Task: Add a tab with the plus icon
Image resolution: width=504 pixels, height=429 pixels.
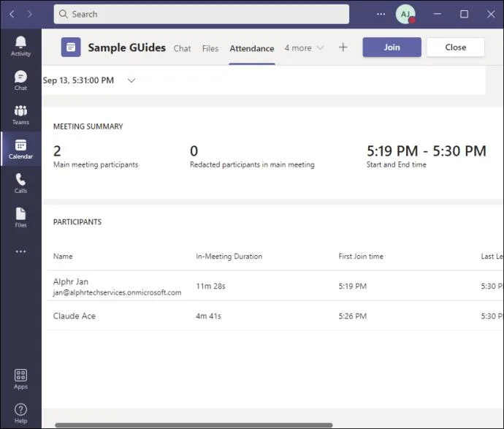Action: tap(343, 48)
